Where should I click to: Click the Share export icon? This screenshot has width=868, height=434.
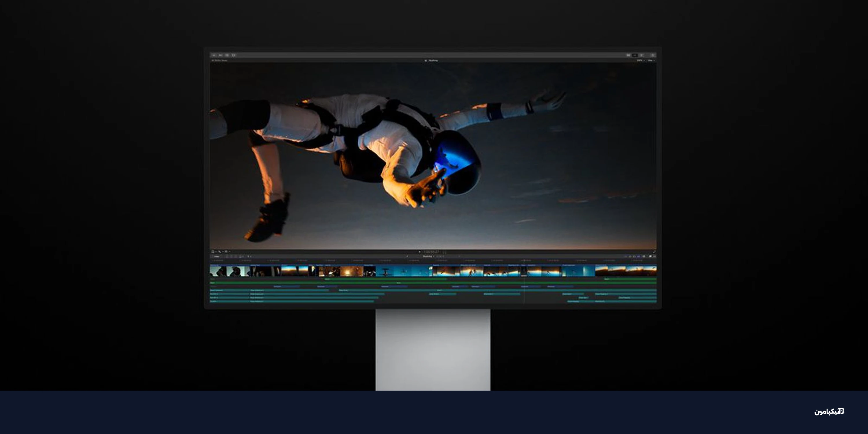653,55
